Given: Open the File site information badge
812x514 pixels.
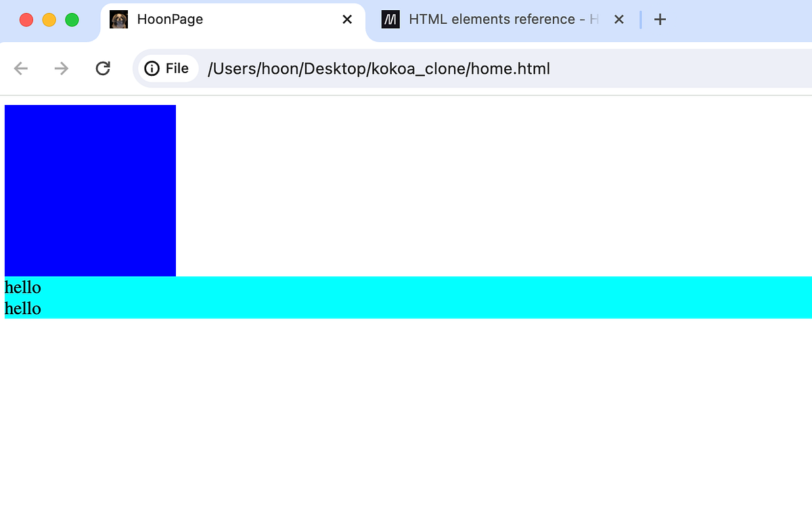Looking at the screenshot, I should (x=167, y=68).
